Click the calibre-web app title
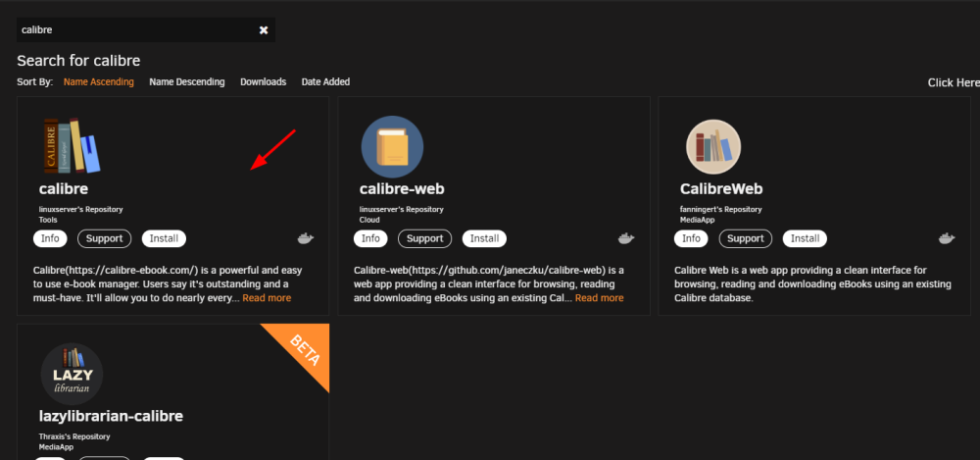This screenshot has width=980, height=460. [x=402, y=189]
